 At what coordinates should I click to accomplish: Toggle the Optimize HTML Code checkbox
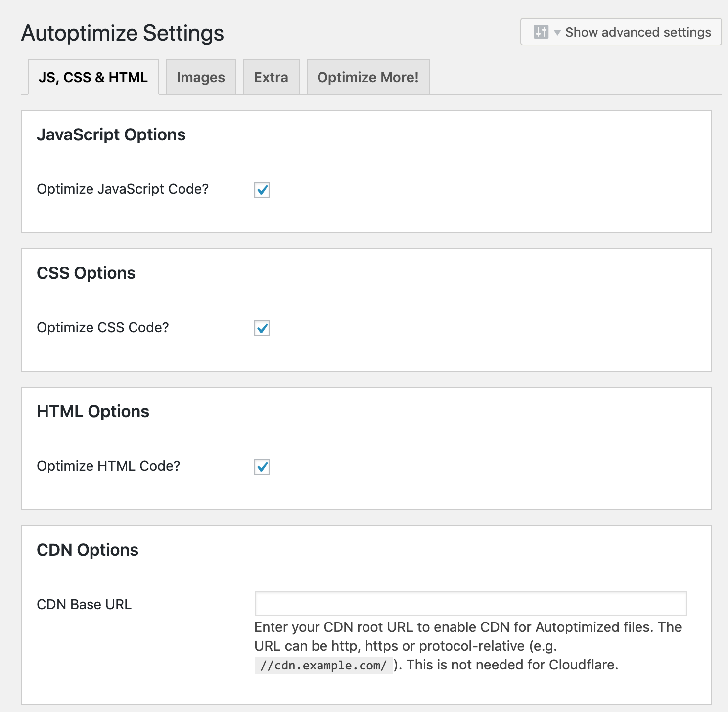pos(261,467)
